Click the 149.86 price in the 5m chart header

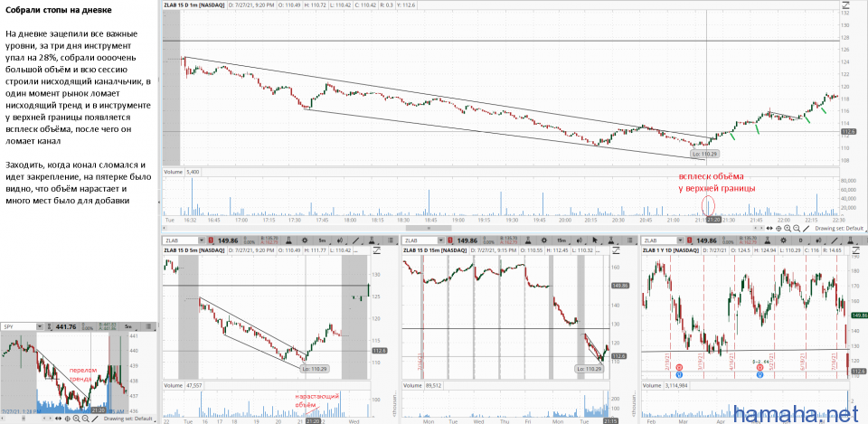coord(228,240)
